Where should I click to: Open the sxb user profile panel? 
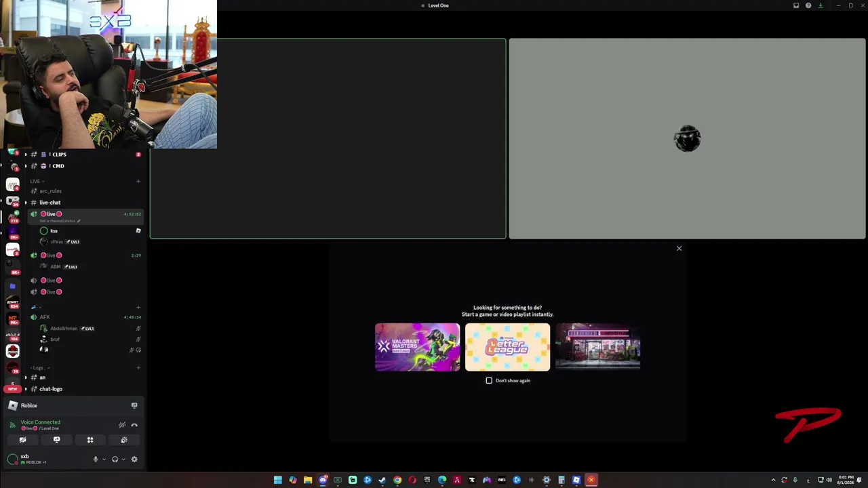click(34, 459)
